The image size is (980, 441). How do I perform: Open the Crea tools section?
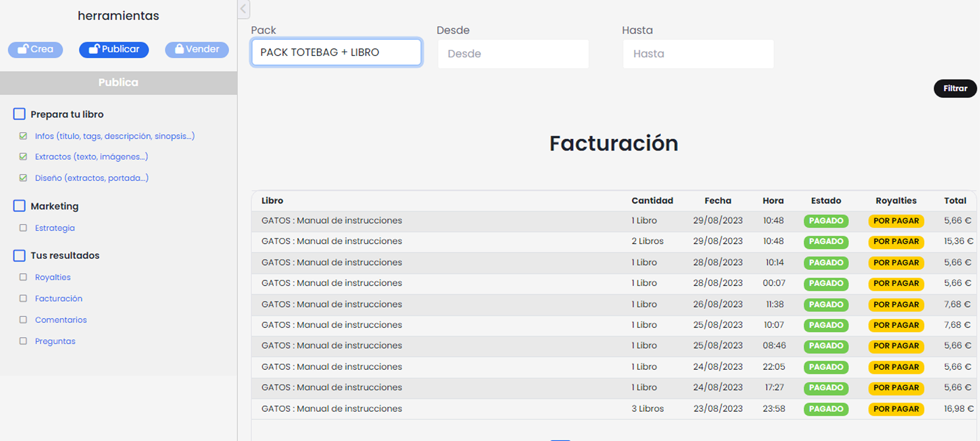(35, 49)
